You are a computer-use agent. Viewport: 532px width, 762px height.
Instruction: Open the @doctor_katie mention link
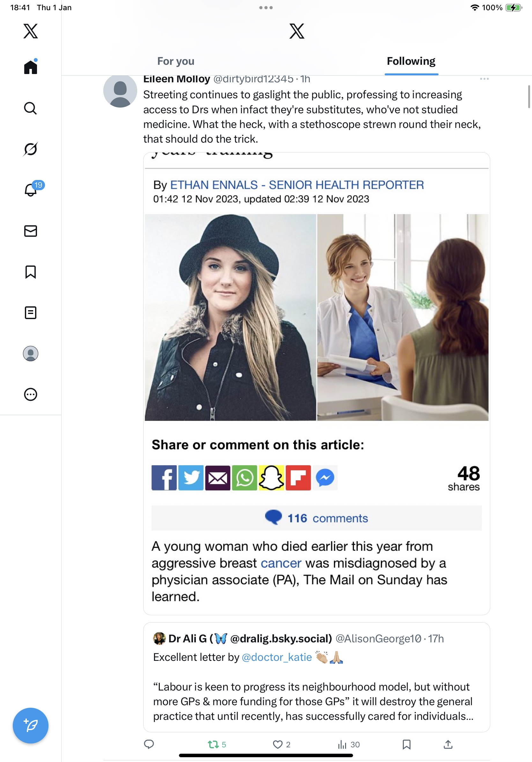coord(277,657)
